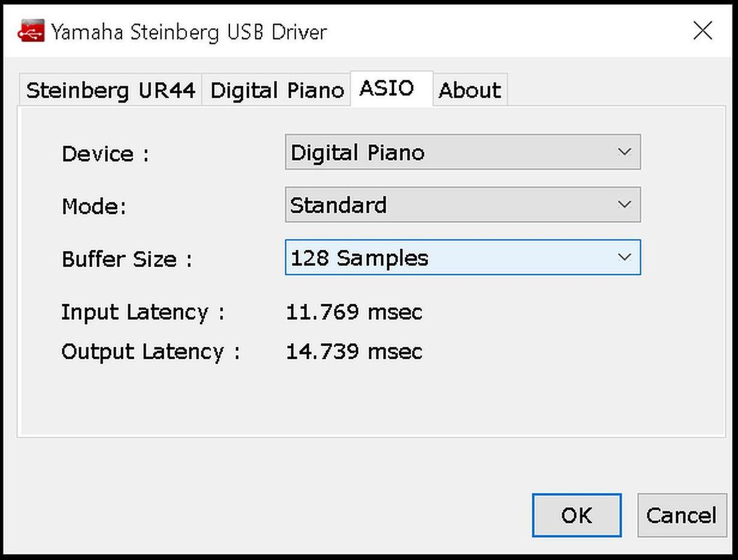
Task: Click the empty panel area below Output Latency
Action: coord(369,400)
